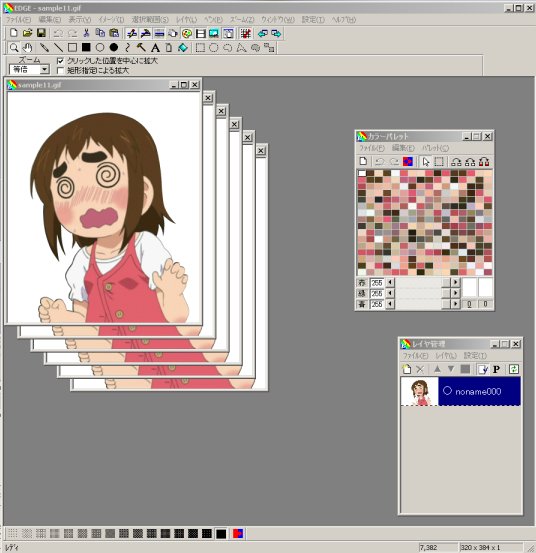Select the Paint Bucket fill tool

point(183,48)
